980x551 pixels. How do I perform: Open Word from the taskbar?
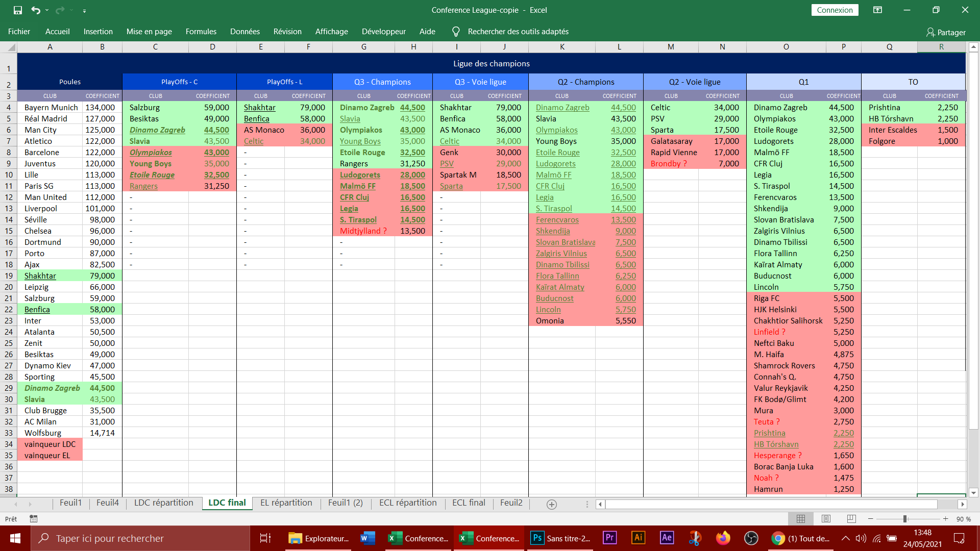pos(367,538)
